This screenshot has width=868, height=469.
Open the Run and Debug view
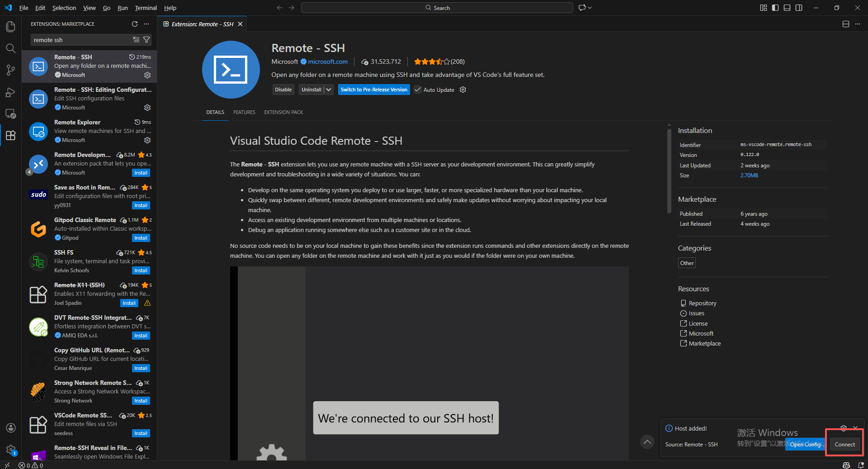click(10, 92)
